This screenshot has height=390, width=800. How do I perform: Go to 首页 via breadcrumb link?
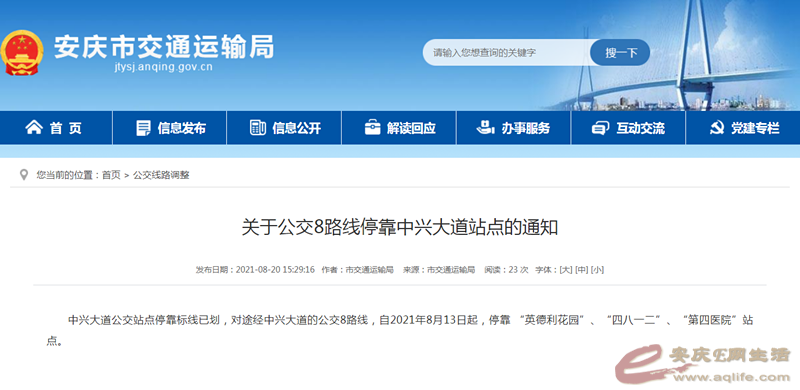point(111,175)
